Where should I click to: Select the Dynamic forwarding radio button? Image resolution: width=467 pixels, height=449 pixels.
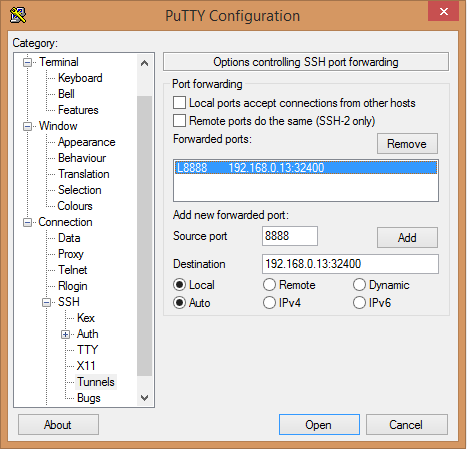click(359, 285)
